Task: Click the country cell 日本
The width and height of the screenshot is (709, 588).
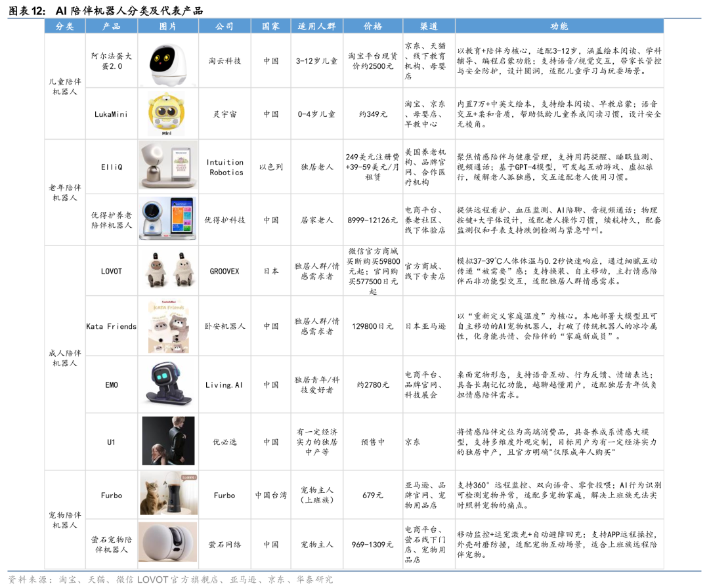Action: (x=271, y=271)
